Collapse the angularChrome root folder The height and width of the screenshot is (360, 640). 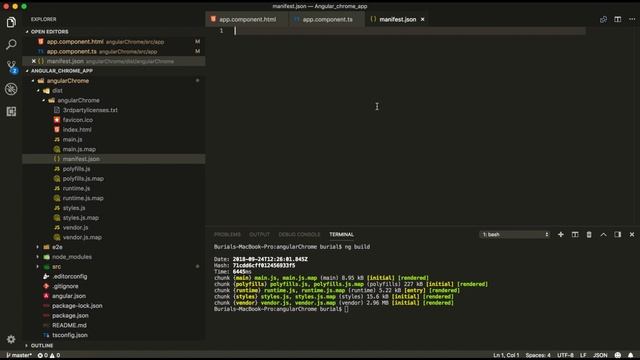pyautogui.click(x=67, y=81)
